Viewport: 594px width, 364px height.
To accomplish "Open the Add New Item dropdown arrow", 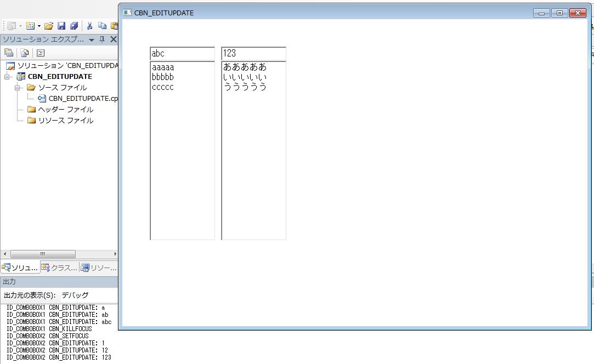I will coord(39,26).
